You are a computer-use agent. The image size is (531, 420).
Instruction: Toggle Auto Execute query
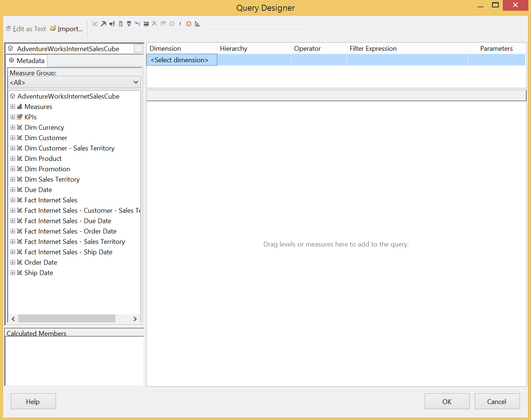tap(138, 24)
